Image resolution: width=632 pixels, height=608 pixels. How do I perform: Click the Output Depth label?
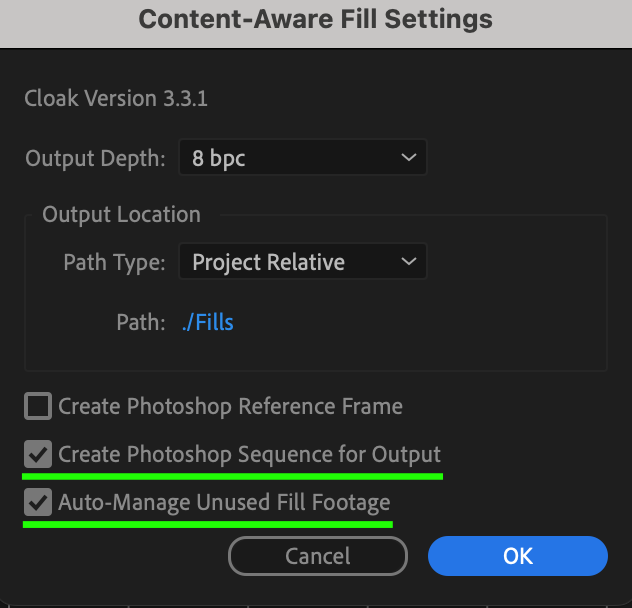coord(95,158)
